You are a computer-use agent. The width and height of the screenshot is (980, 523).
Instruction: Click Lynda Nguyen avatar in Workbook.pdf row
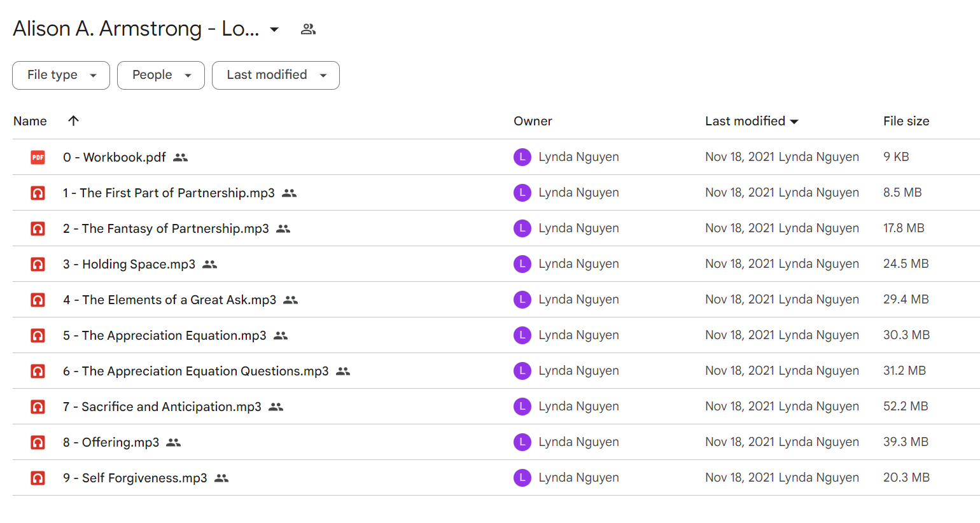coord(522,157)
